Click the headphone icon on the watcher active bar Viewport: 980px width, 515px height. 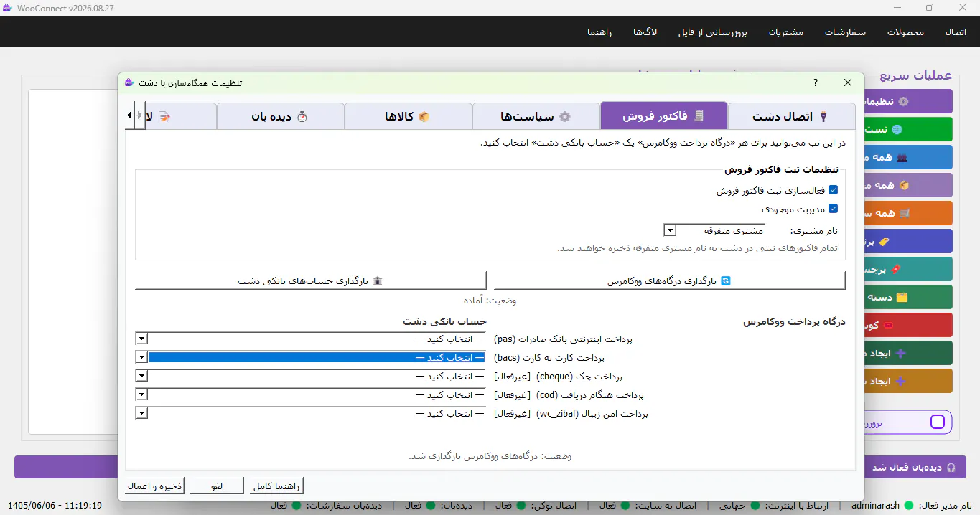(x=952, y=467)
